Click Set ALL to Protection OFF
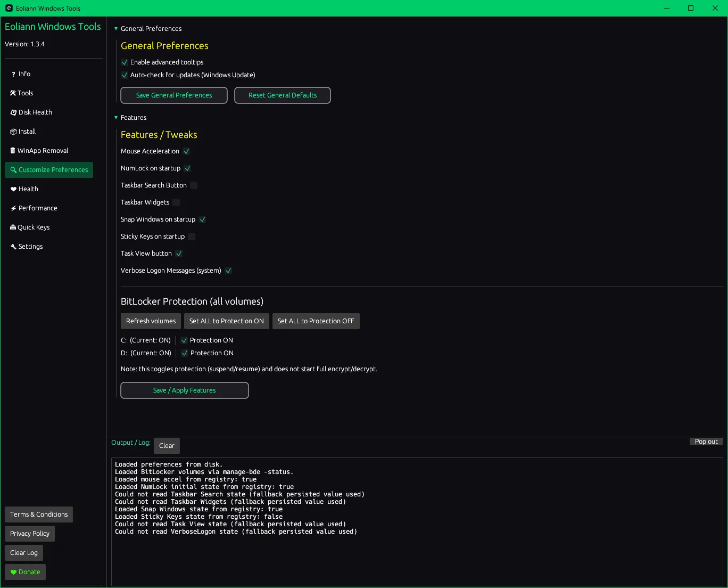This screenshot has width=728, height=588. click(316, 321)
